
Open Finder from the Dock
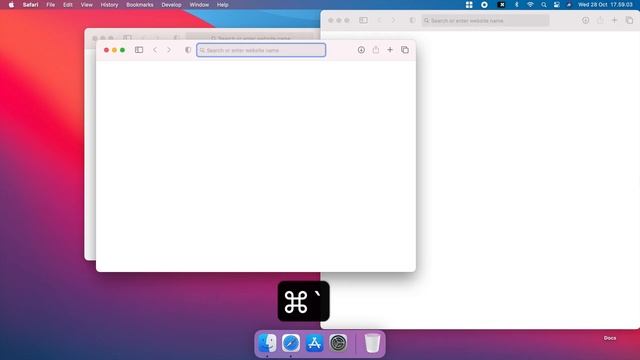267,343
